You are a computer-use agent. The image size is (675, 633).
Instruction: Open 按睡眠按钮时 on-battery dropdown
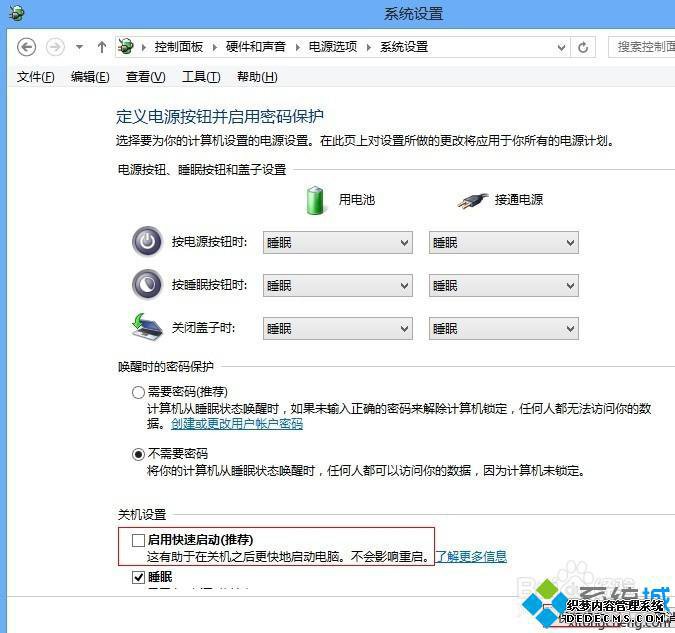coord(338,285)
